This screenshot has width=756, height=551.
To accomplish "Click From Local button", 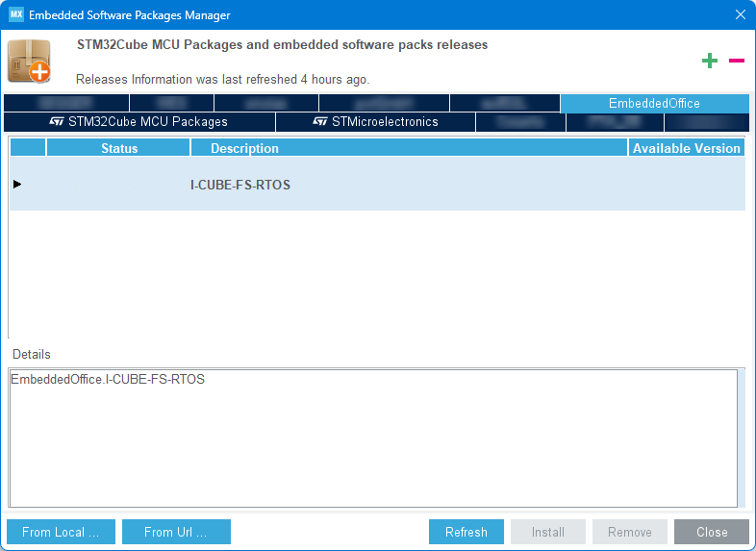I will [x=61, y=532].
